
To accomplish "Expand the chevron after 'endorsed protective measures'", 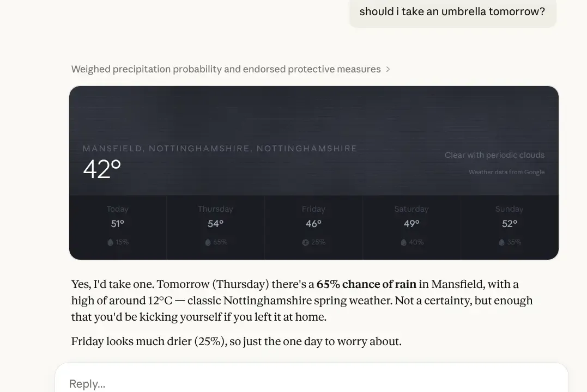I will (x=388, y=69).
